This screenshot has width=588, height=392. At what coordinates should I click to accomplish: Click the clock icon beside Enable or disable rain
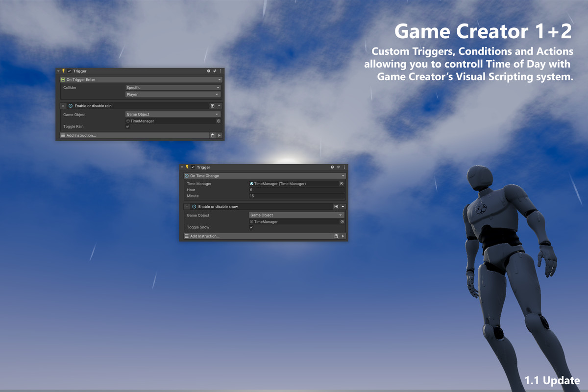point(71,106)
